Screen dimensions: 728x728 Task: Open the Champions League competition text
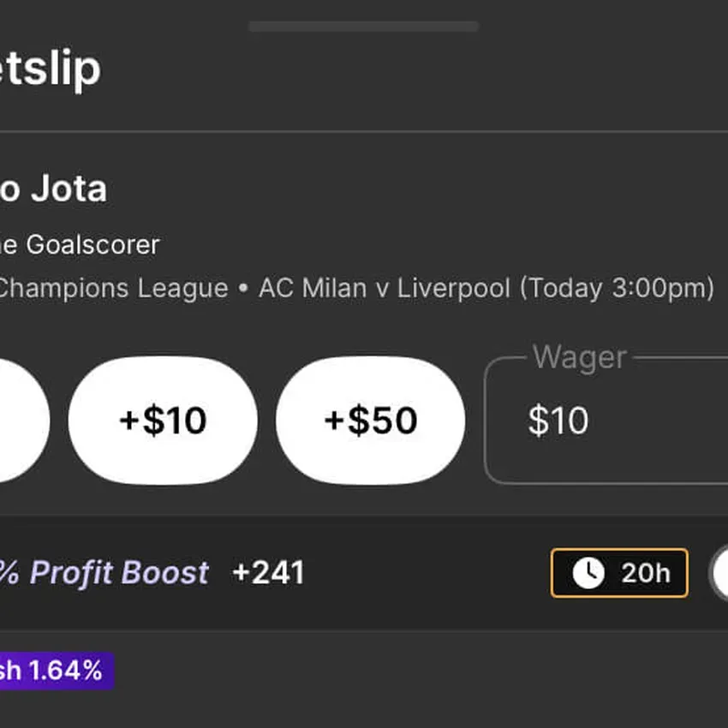[x=114, y=288]
